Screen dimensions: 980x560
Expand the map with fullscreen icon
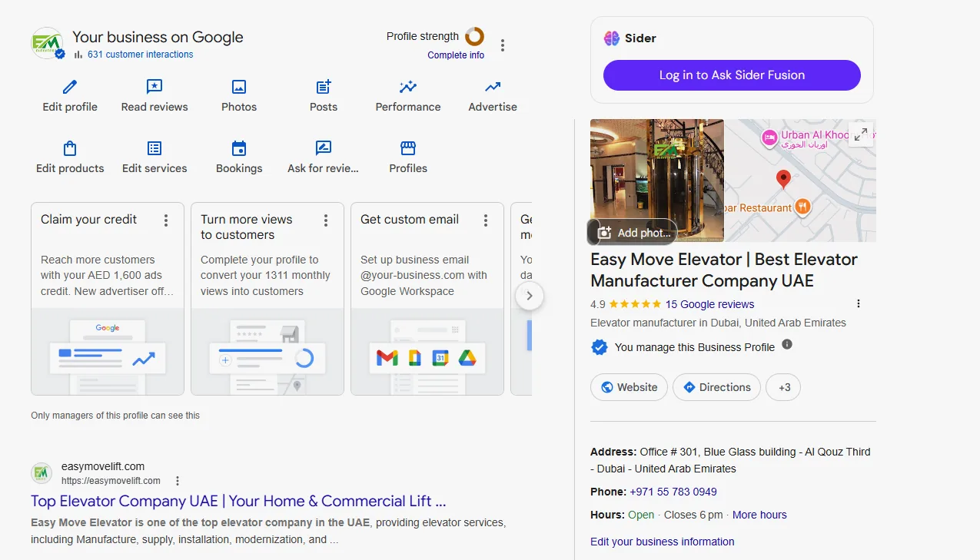tap(861, 134)
